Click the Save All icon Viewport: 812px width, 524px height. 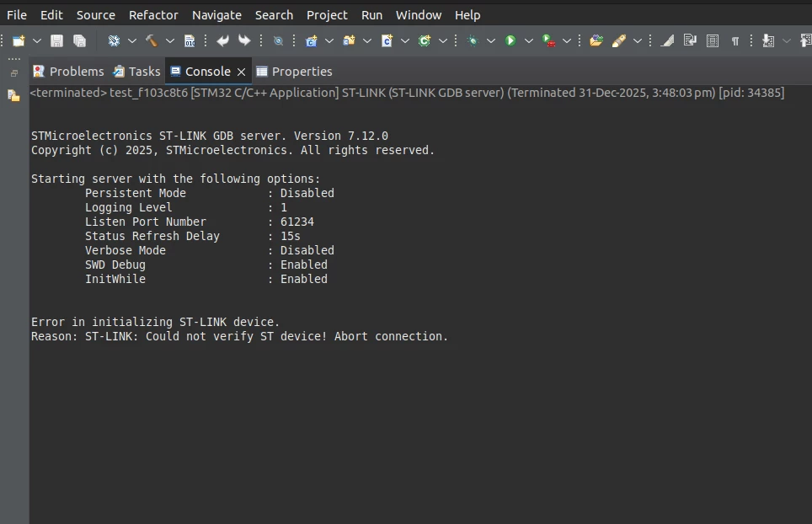[79, 41]
